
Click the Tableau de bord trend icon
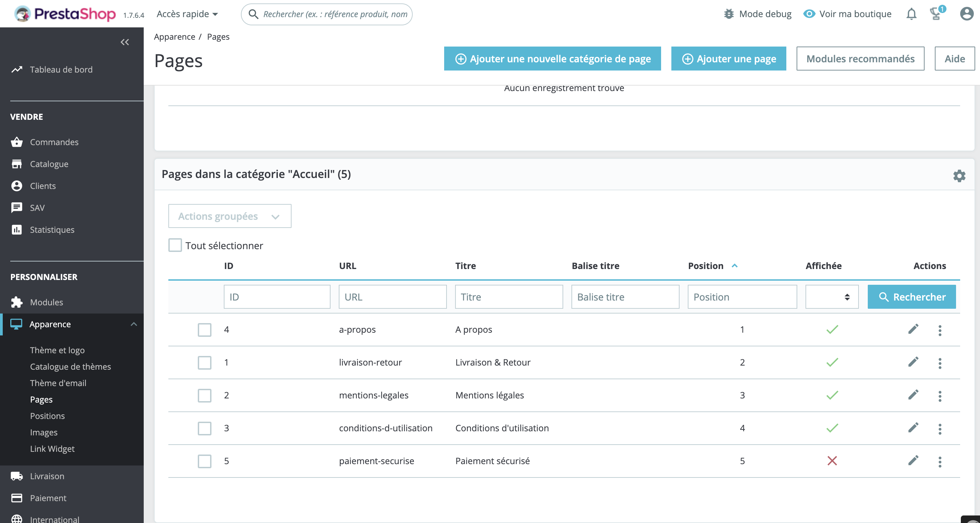17,70
